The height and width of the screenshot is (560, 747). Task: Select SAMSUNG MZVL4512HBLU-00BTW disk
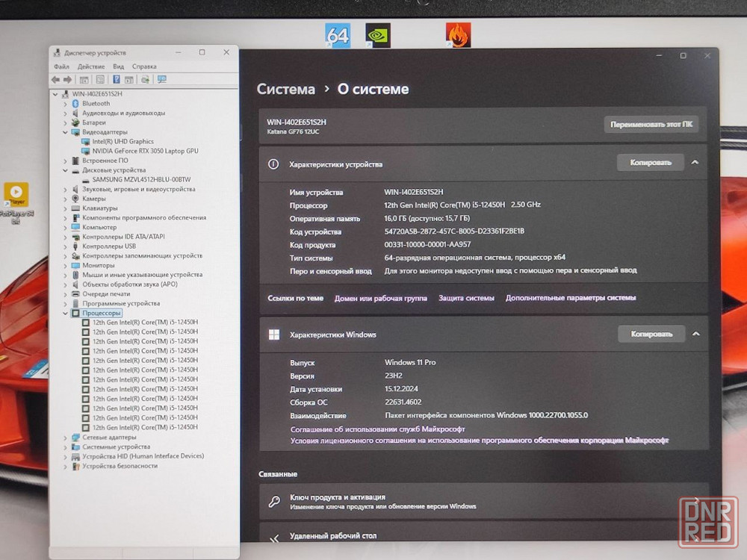tap(141, 179)
